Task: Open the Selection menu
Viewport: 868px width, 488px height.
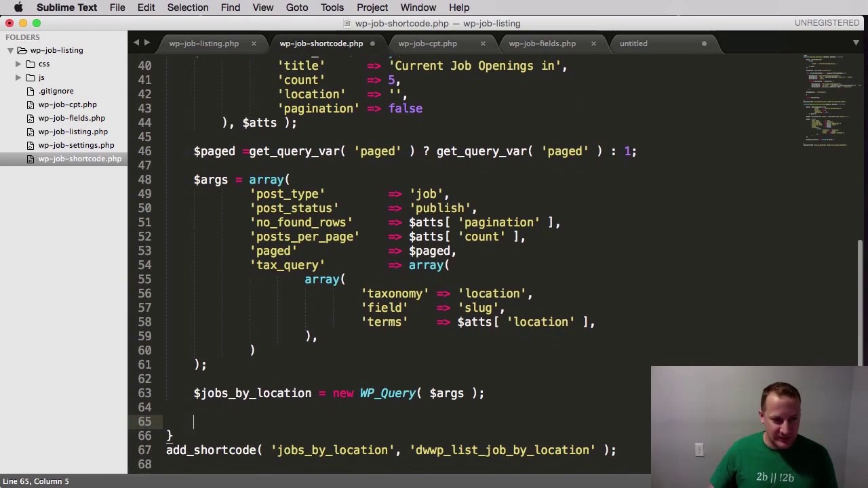Action: 188,7
